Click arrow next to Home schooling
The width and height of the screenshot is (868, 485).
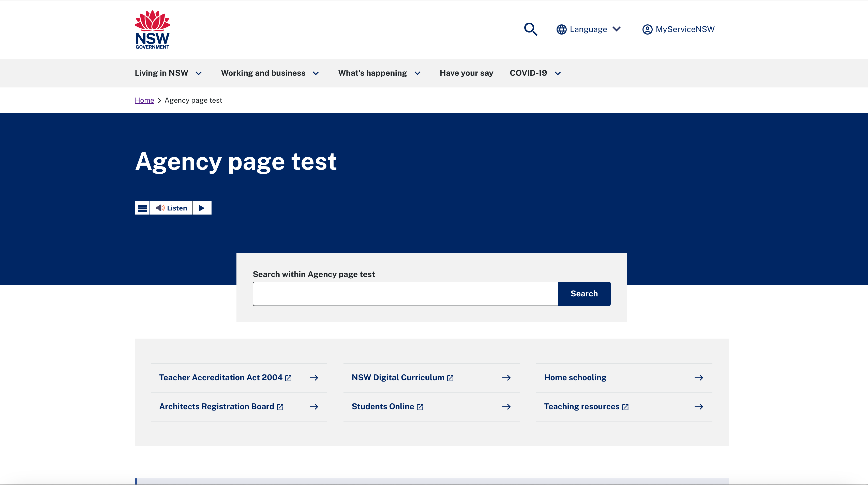(x=699, y=377)
